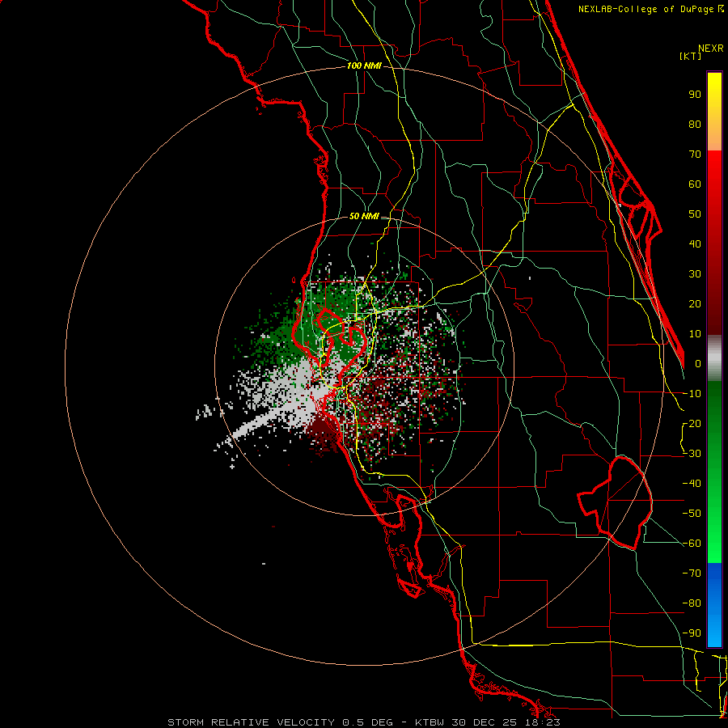Click the 100 NMI range ring label

(364, 66)
